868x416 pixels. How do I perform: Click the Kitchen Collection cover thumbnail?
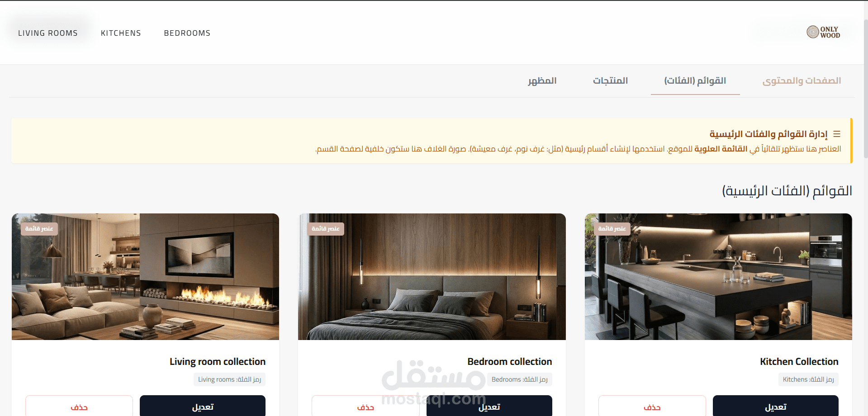(718, 277)
